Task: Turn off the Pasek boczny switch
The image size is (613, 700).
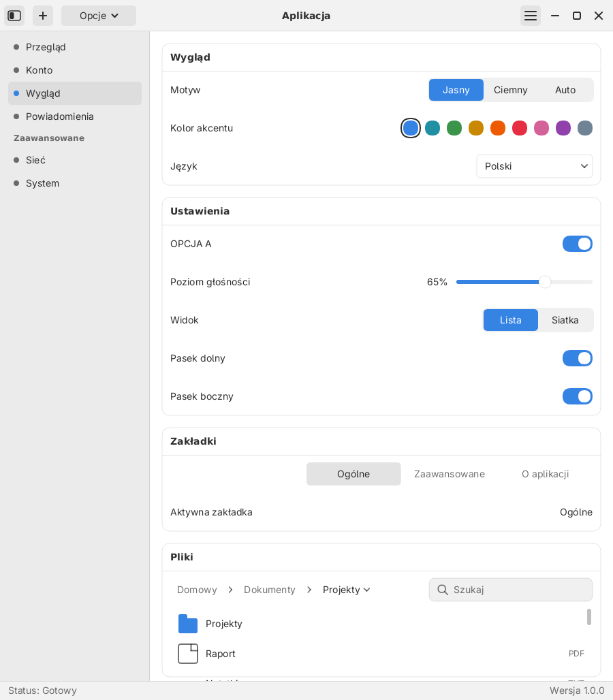Action: click(578, 396)
